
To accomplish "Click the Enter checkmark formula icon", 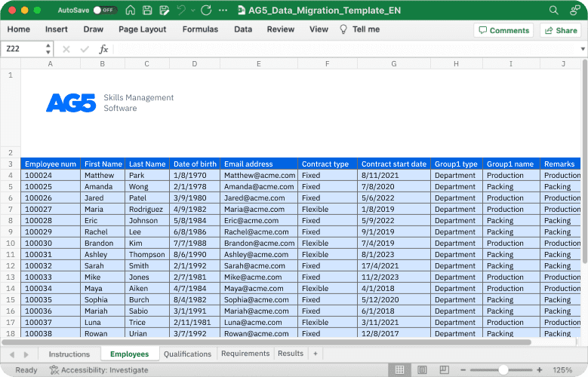I will point(85,49).
